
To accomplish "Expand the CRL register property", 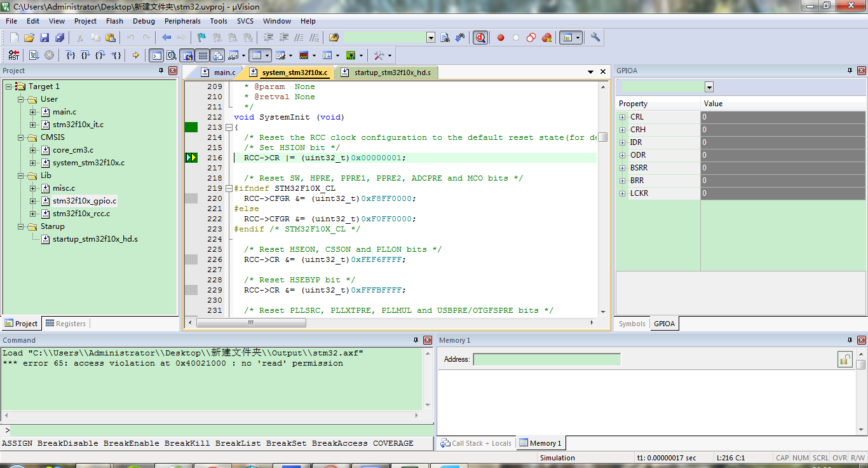I will point(623,117).
